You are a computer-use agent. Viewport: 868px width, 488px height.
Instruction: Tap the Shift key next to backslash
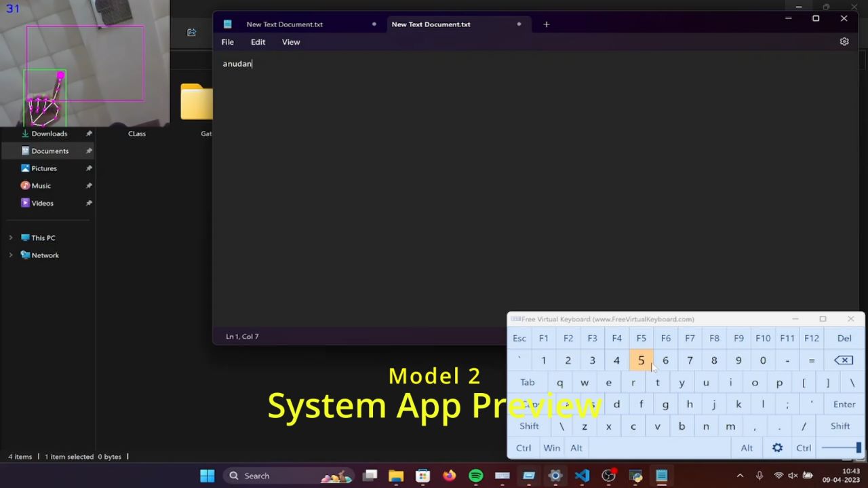pos(529,426)
